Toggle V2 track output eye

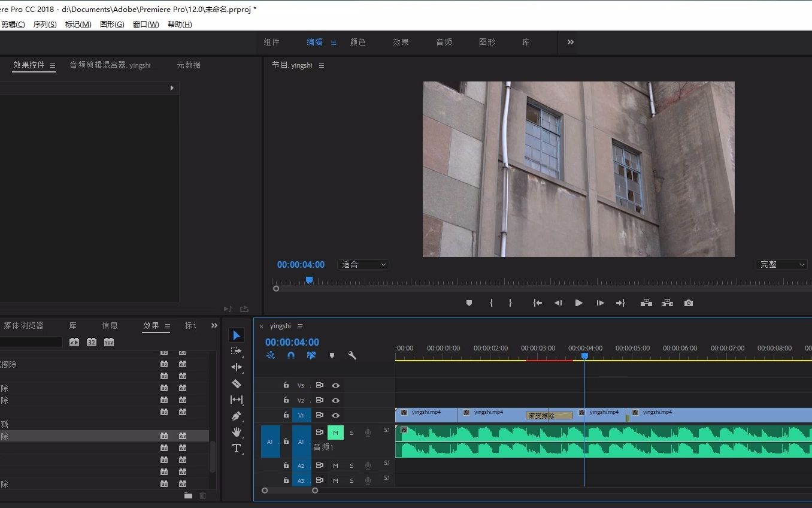336,401
